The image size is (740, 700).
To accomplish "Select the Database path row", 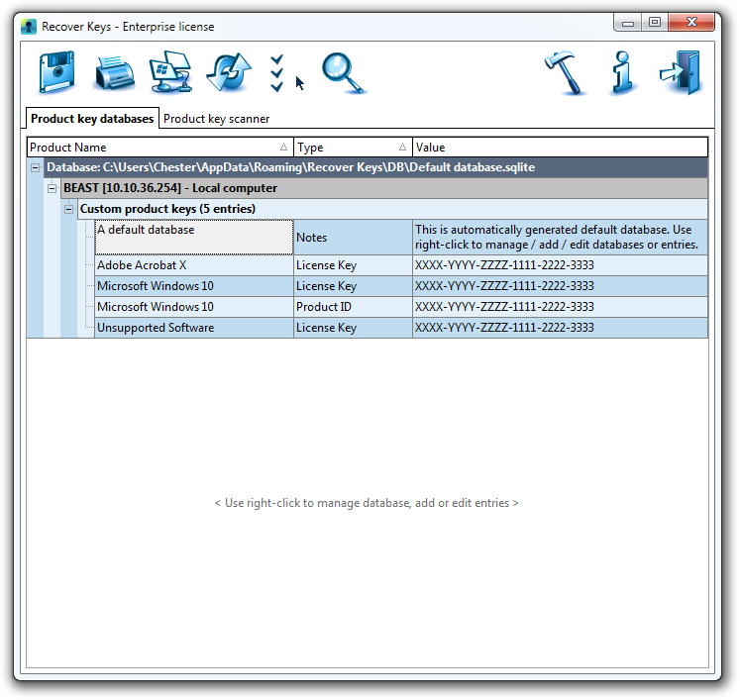I will [x=375, y=167].
